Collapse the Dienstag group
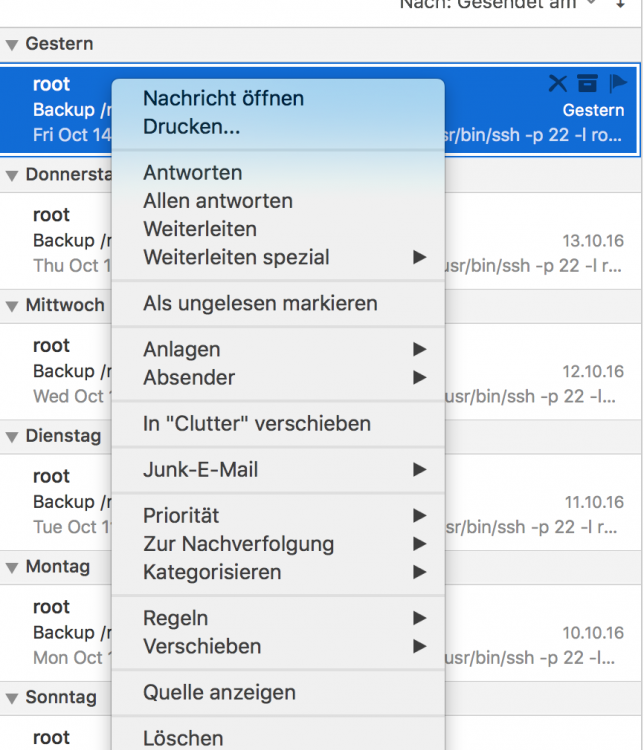Image resolution: width=644 pixels, height=750 pixels. point(12,437)
